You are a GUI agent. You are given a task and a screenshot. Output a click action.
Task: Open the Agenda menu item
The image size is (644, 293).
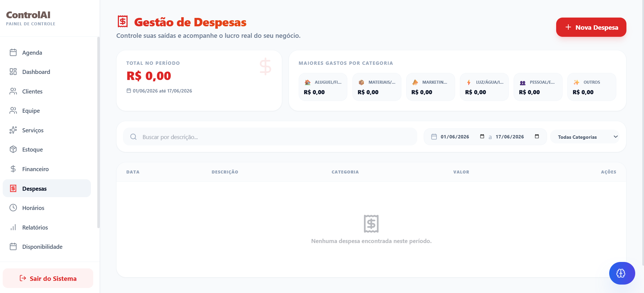pos(47,52)
